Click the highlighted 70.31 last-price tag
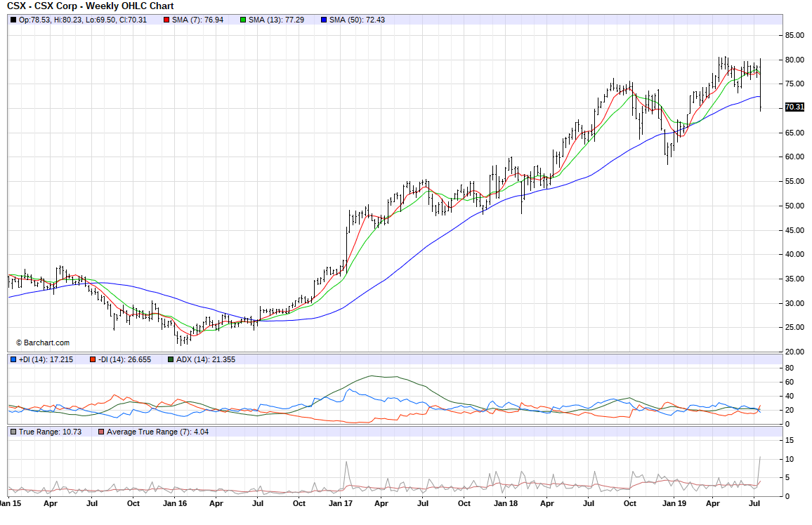Screen dimensions: 812x525 [794, 107]
